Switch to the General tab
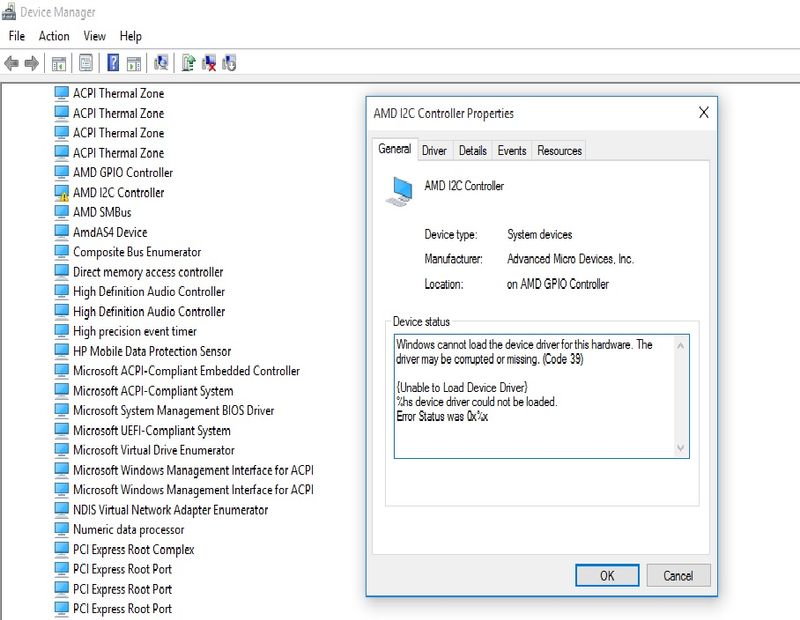The height and width of the screenshot is (620, 800). click(395, 149)
